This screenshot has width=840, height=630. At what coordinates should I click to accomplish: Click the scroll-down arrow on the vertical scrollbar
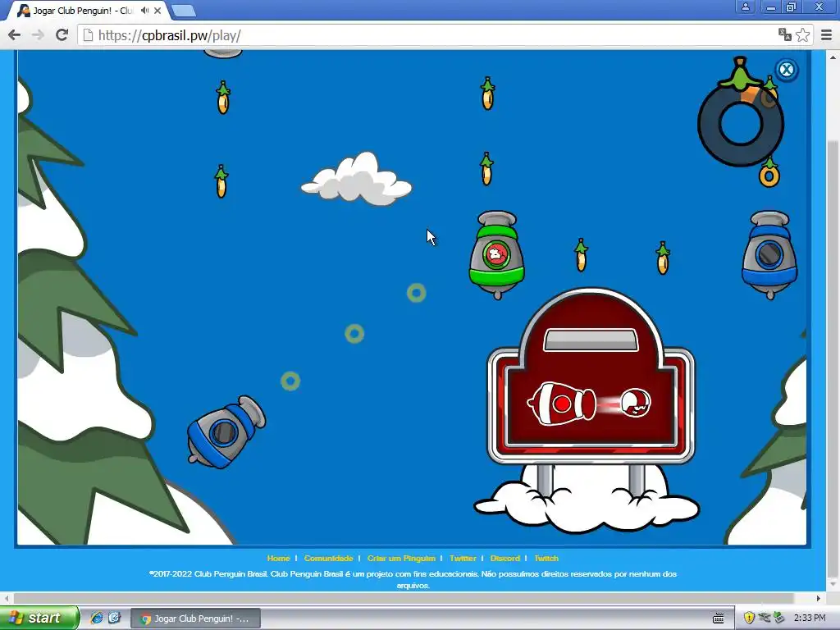pyautogui.click(x=833, y=584)
